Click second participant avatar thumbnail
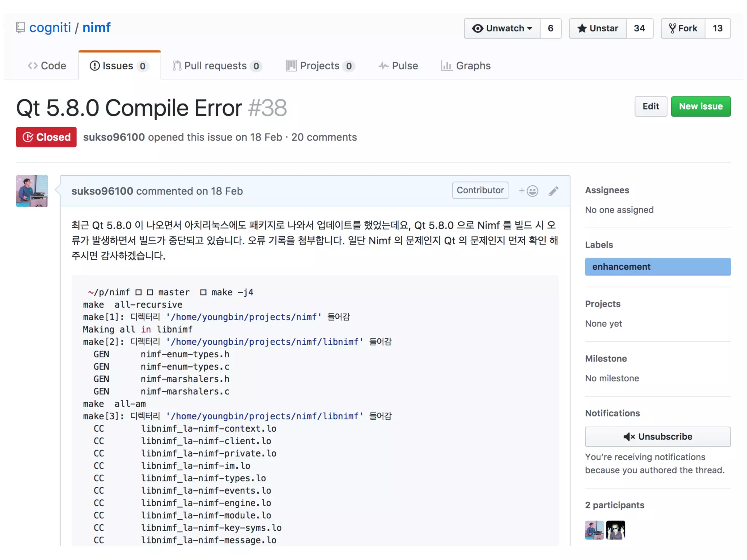The width and height of the screenshot is (747, 560). [x=615, y=530]
